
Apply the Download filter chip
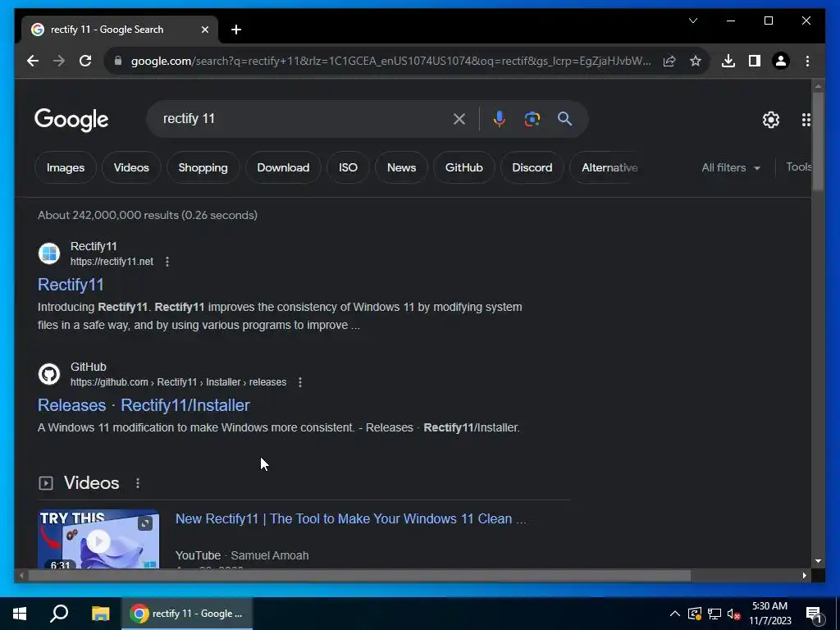pos(283,167)
